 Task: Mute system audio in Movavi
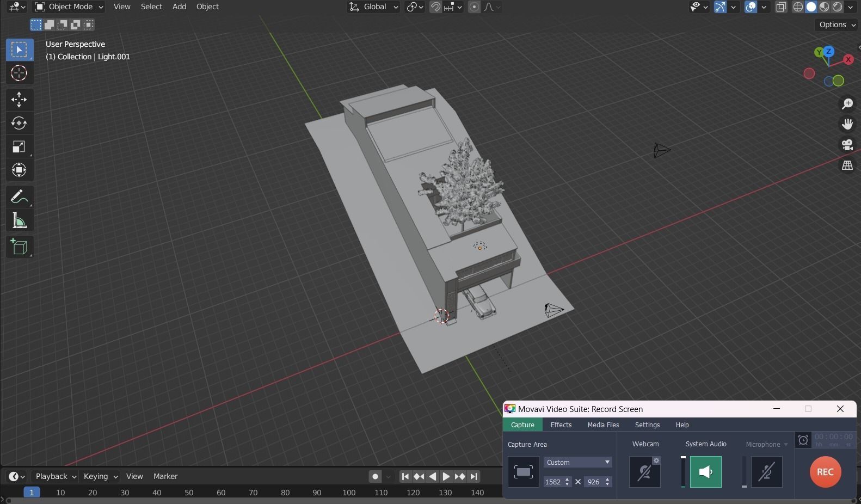click(706, 472)
